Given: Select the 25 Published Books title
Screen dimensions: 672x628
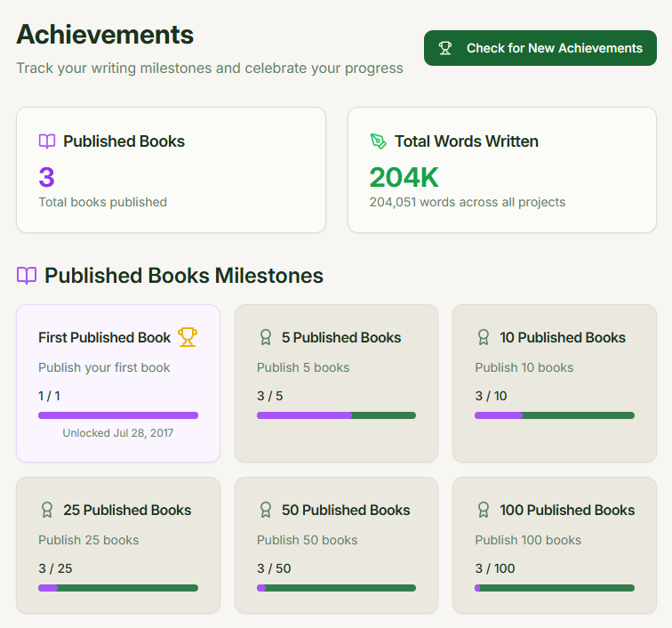Looking at the screenshot, I should click(127, 510).
